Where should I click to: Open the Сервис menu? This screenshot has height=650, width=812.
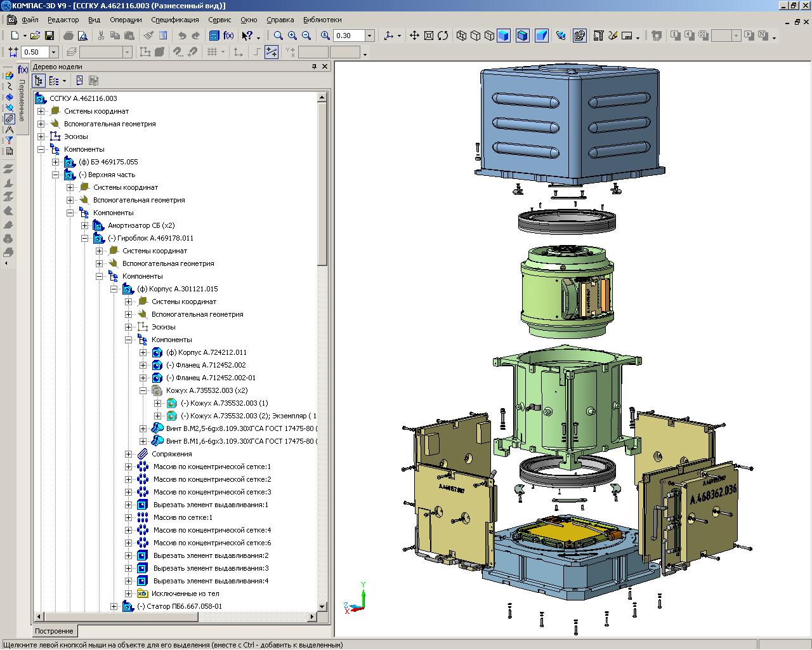[x=219, y=20]
